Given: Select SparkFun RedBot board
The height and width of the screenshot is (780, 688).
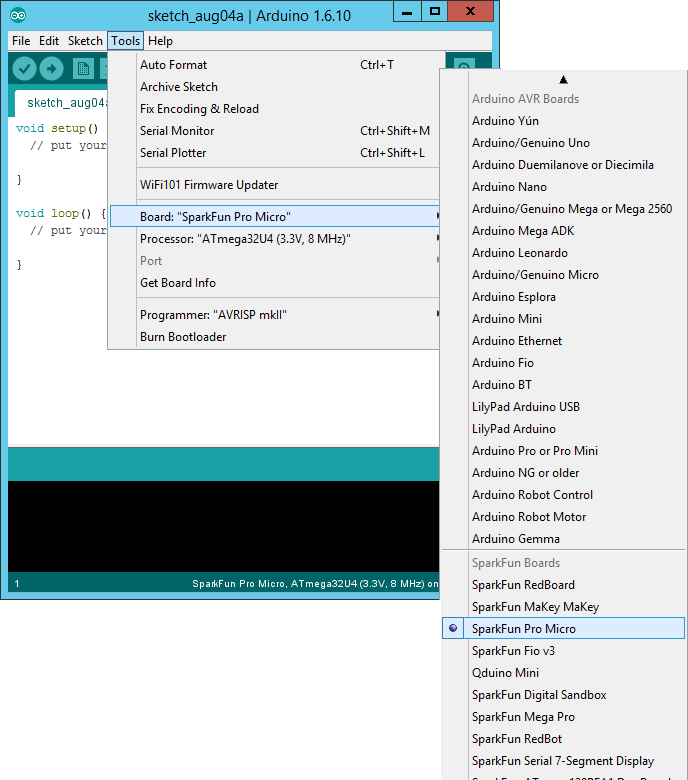Looking at the screenshot, I should pos(563,739).
